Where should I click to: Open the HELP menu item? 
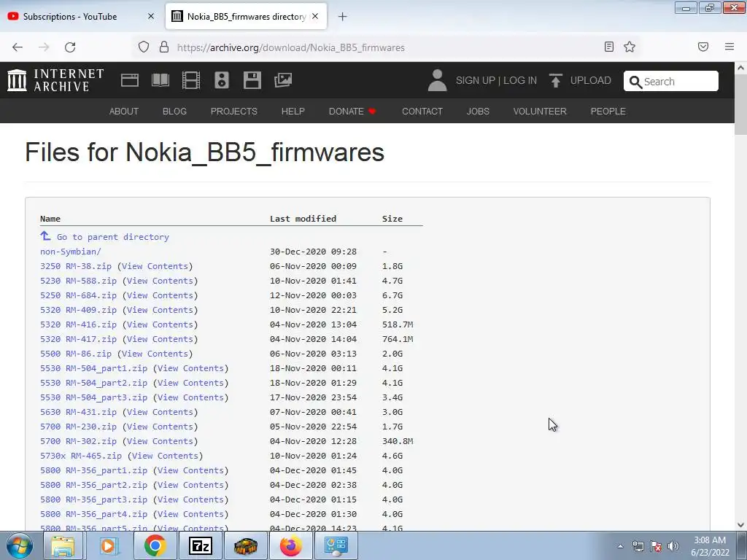(x=293, y=112)
